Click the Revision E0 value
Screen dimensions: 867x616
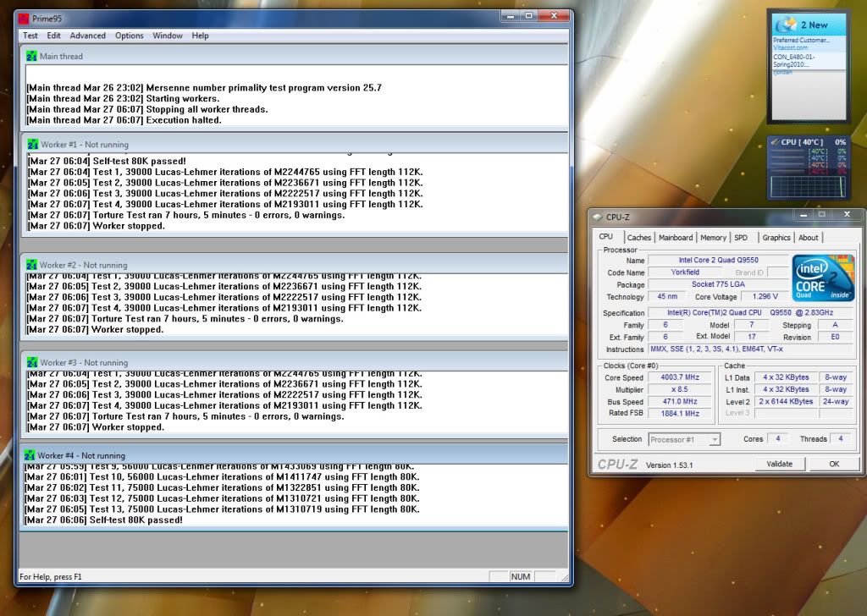click(x=835, y=337)
